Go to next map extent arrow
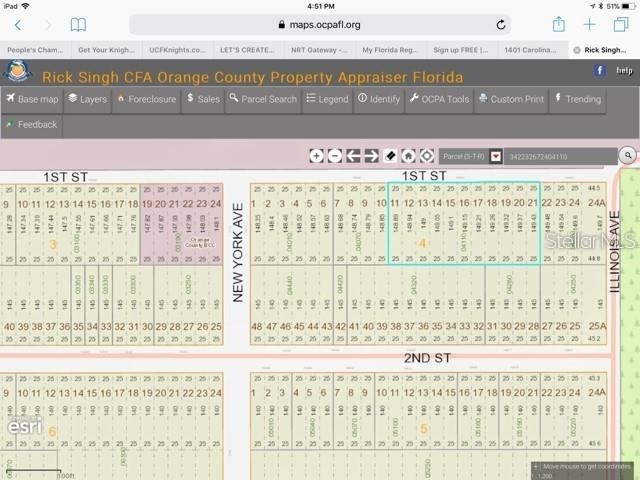Image resolution: width=640 pixels, height=480 pixels. pos(371,156)
